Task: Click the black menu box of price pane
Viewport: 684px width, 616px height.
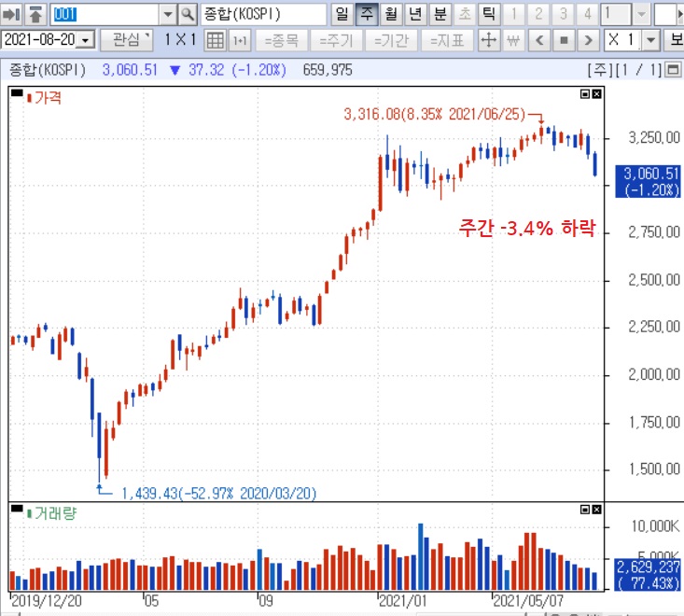Action: pyautogui.click(x=17, y=92)
